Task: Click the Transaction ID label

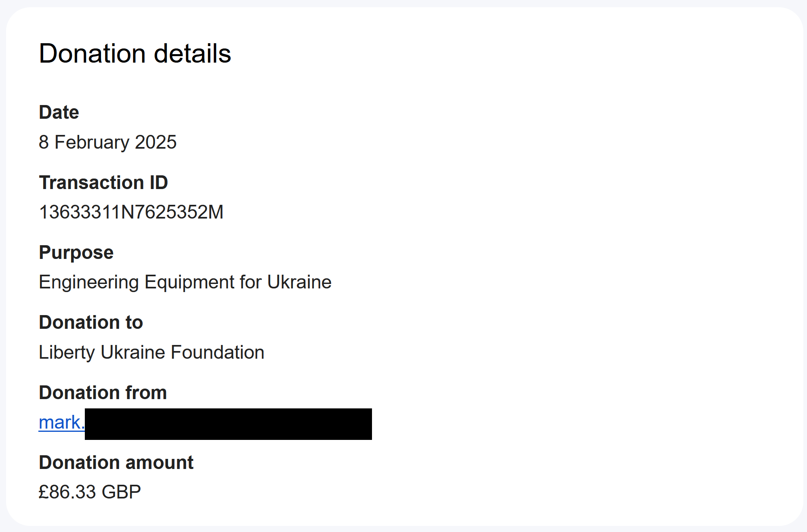Action: click(x=103, y=183)
